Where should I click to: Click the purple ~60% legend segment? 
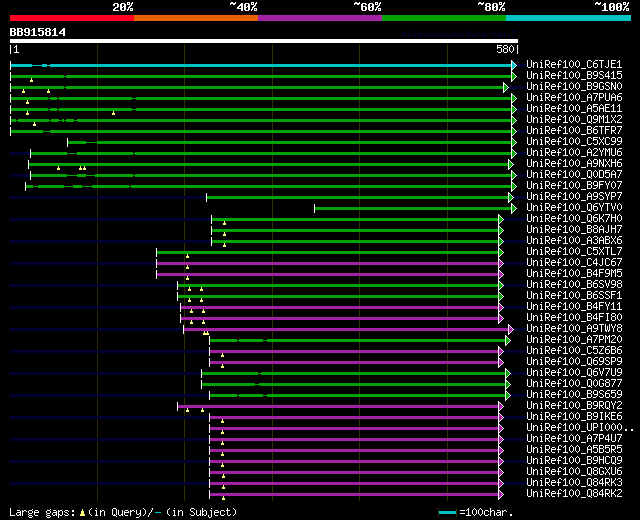pyautogui.click(x=320, y=18)
